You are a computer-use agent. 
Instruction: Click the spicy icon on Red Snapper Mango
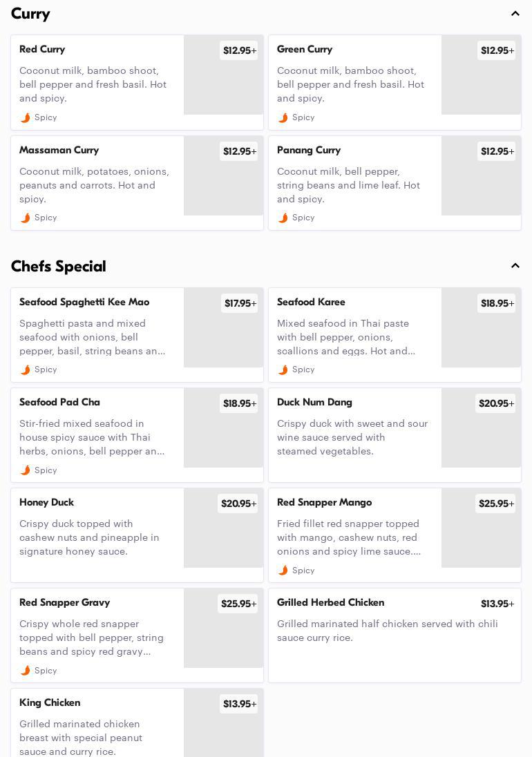tap(283, 571)
